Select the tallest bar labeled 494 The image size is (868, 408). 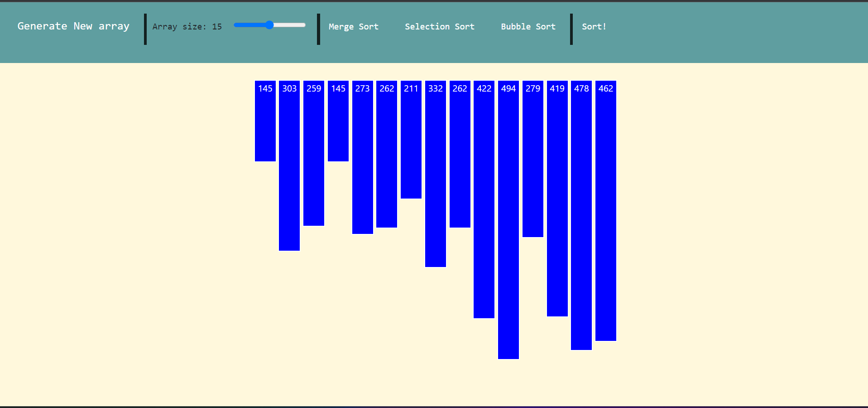pos(508,220)
